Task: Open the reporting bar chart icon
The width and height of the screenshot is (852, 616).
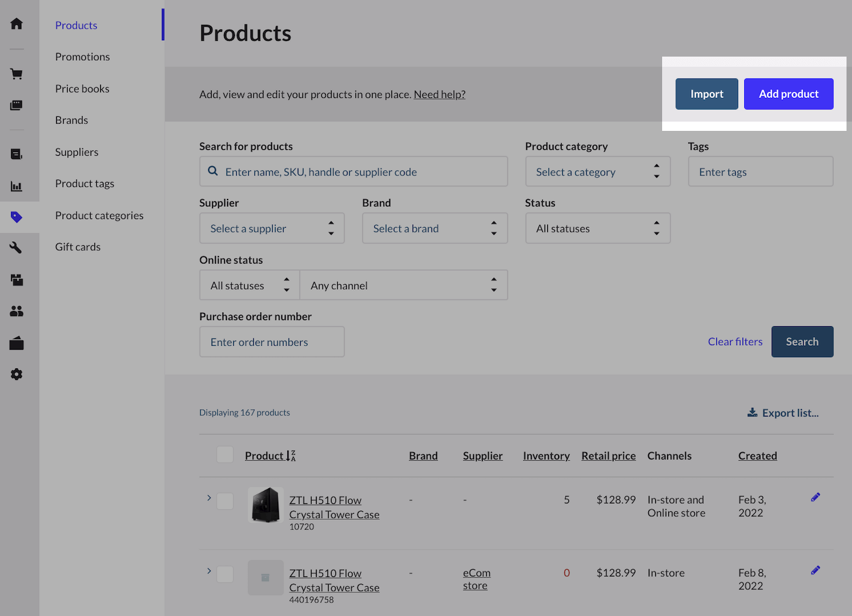Action: click(x=16, y=186)
